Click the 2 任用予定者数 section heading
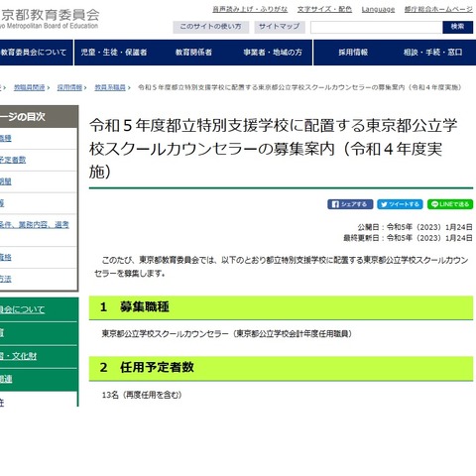The width and height of the screenshot is (476, 476). pos(281,368)
